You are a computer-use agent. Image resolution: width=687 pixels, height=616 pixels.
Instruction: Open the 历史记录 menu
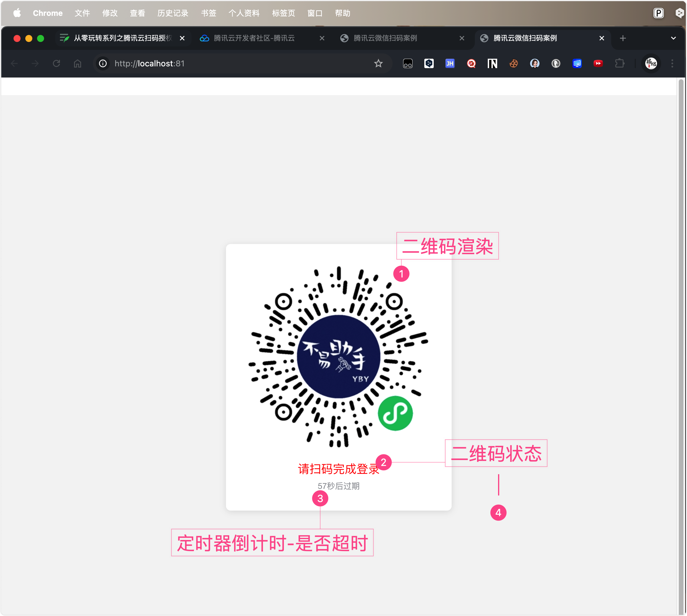[x=173, y=13]
